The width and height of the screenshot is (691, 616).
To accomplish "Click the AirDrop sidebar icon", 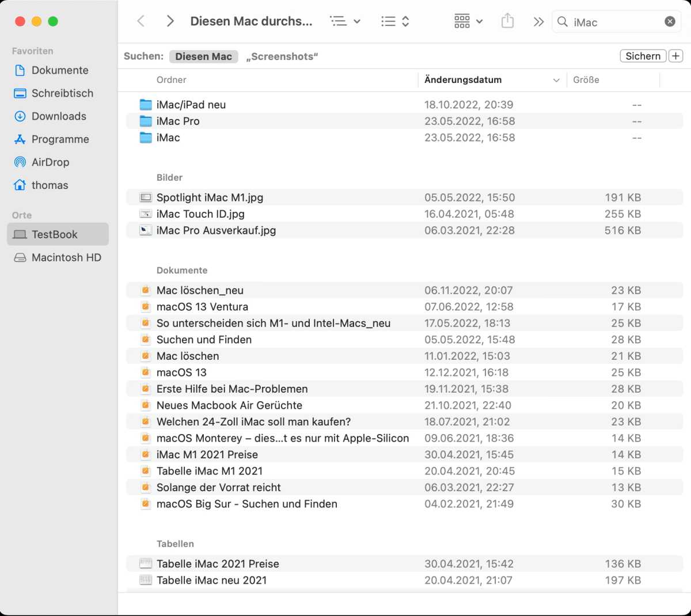I will pyautogui.click(x=20, y=162).
